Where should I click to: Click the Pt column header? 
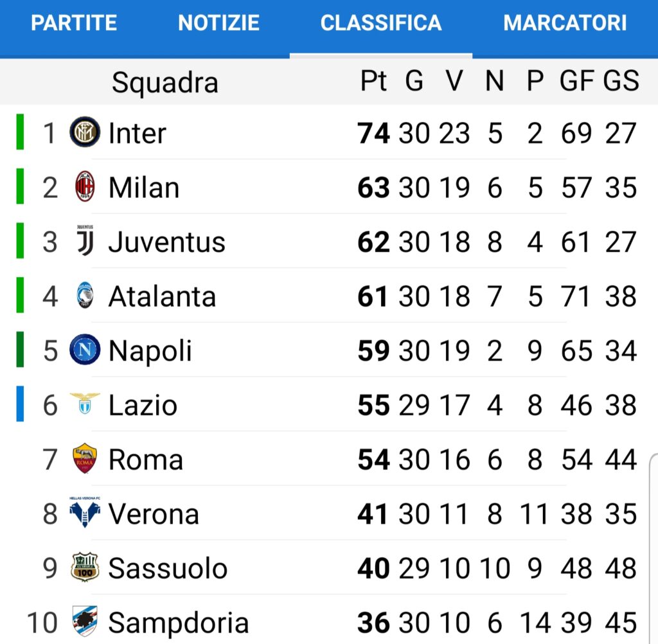click(x=373, y=80)
